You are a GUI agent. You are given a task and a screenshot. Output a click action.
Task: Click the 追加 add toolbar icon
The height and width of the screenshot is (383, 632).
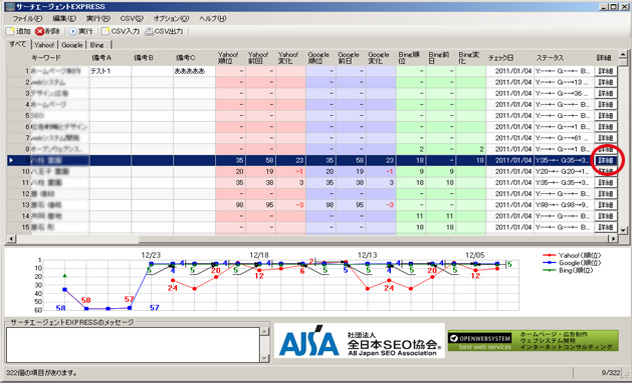(x=10, y=31)
